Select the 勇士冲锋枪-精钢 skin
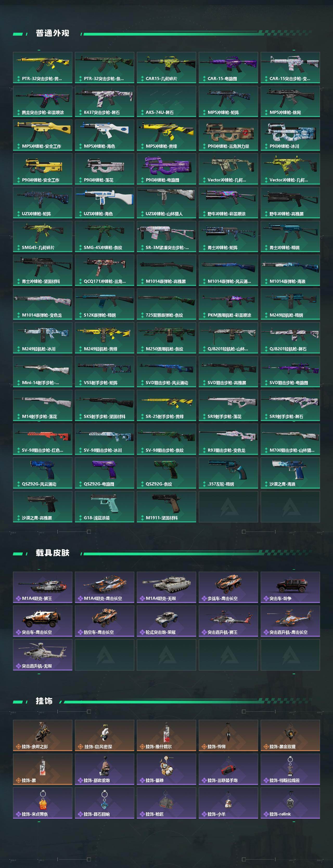333x868 pixels. tap(290, 236)
